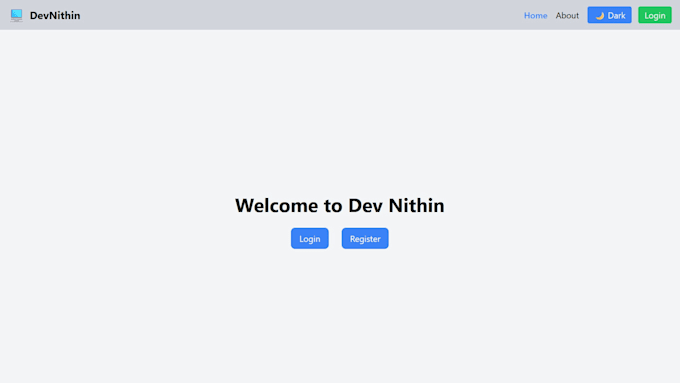Viewport: 680px width, 383px height.
Task: Open the DevNithin brand name link
Action: pos(55,16)
